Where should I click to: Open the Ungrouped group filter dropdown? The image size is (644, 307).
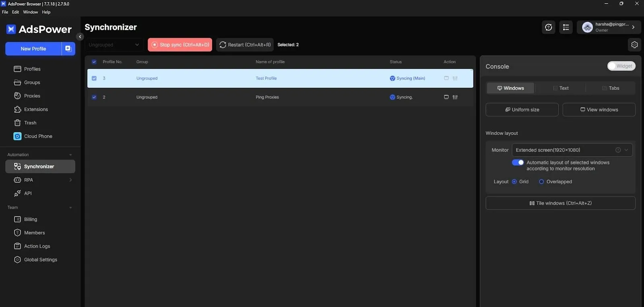(x=114, y=45)
